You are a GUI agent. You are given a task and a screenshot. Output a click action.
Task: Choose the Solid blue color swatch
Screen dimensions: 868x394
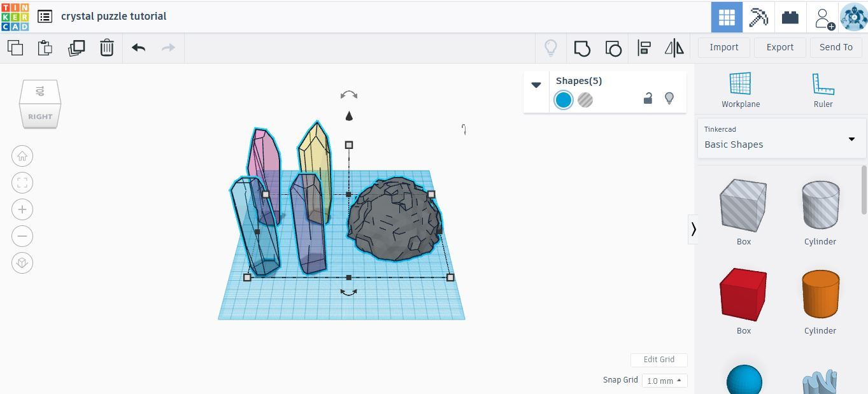(563, 100)
